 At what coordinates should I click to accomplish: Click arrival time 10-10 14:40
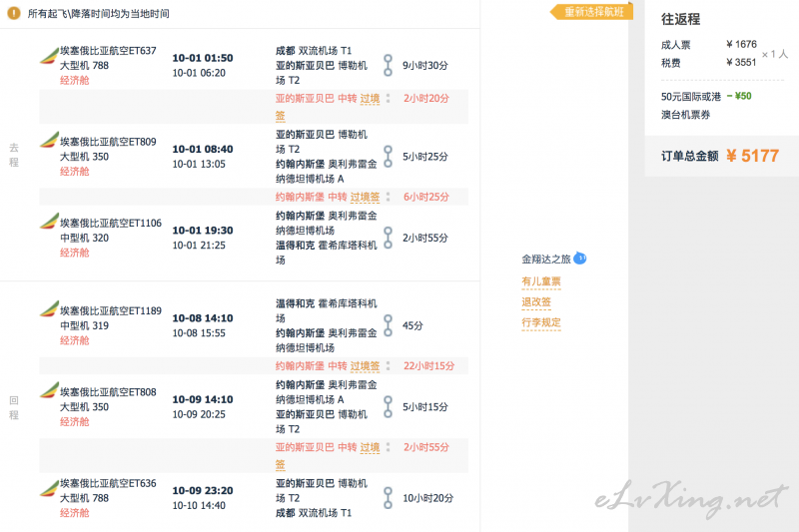click(199, 505)
